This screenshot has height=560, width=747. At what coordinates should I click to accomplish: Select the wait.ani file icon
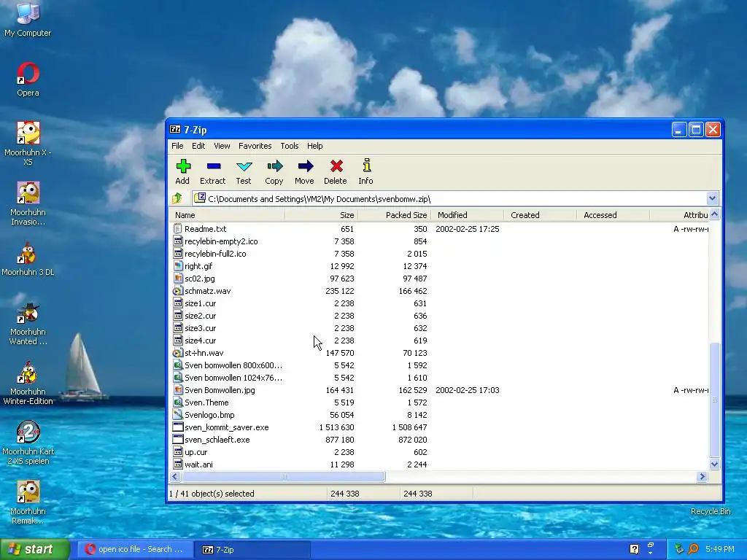[x=178, y=464]
